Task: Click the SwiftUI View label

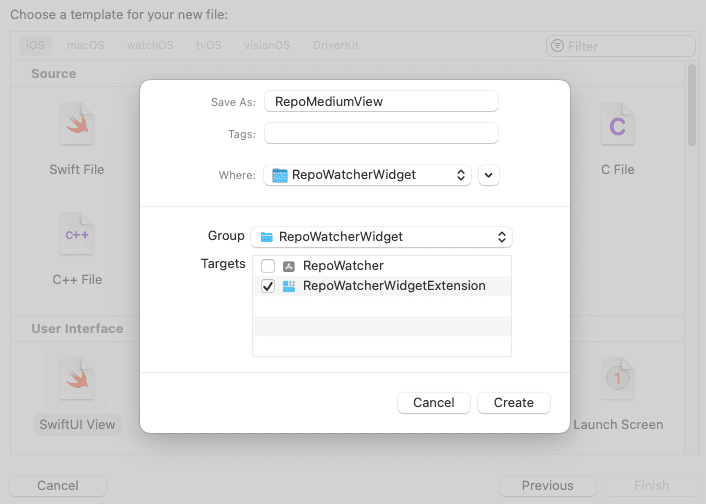Action: click(77, 424)
